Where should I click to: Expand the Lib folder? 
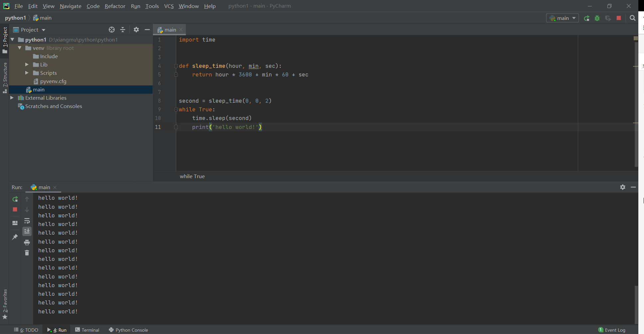click(27, 64)
